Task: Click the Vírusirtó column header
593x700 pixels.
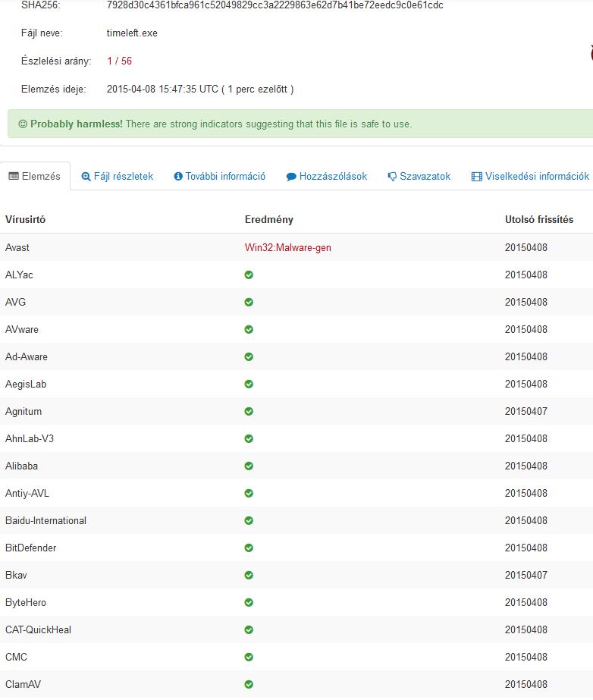Action: (26, 220)
